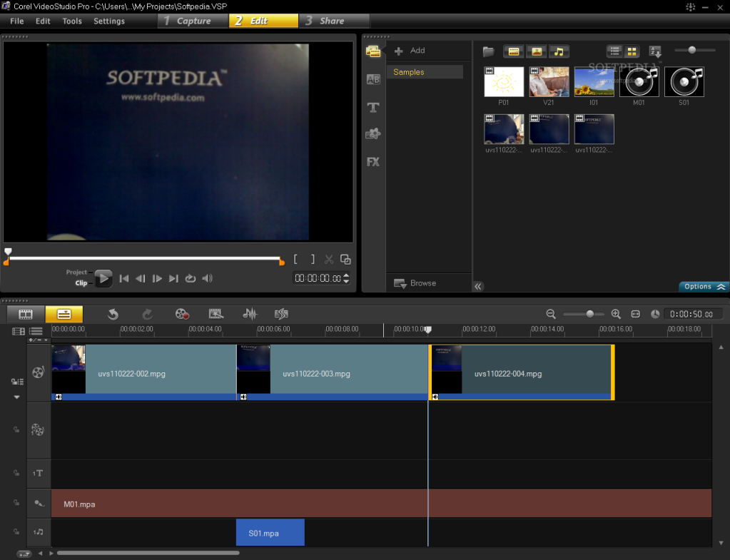Toggle video files visibility in library
Screen dimensions: 730x560
[x=513, y=51]
